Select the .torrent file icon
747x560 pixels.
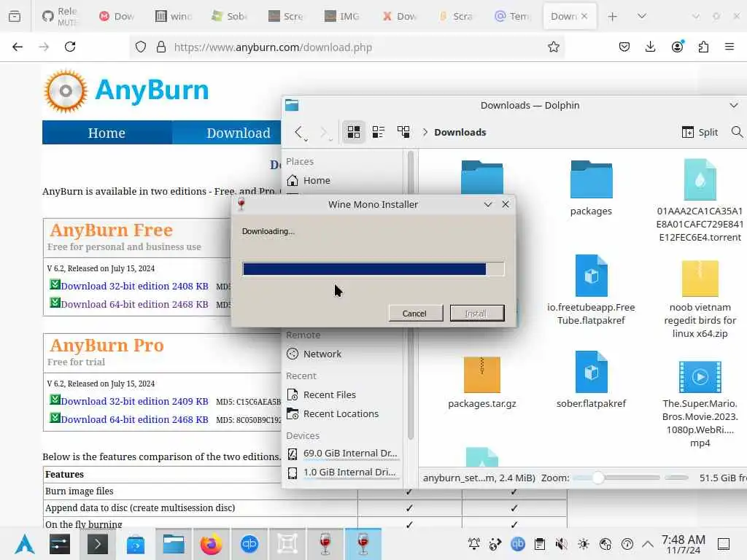point(700,179)
